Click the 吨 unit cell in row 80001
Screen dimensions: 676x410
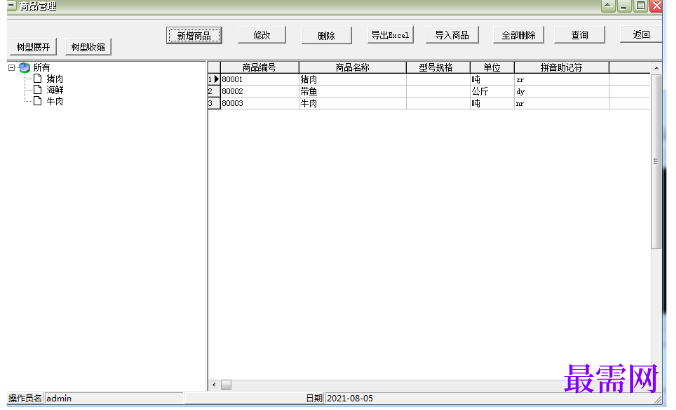click(492, 79)
